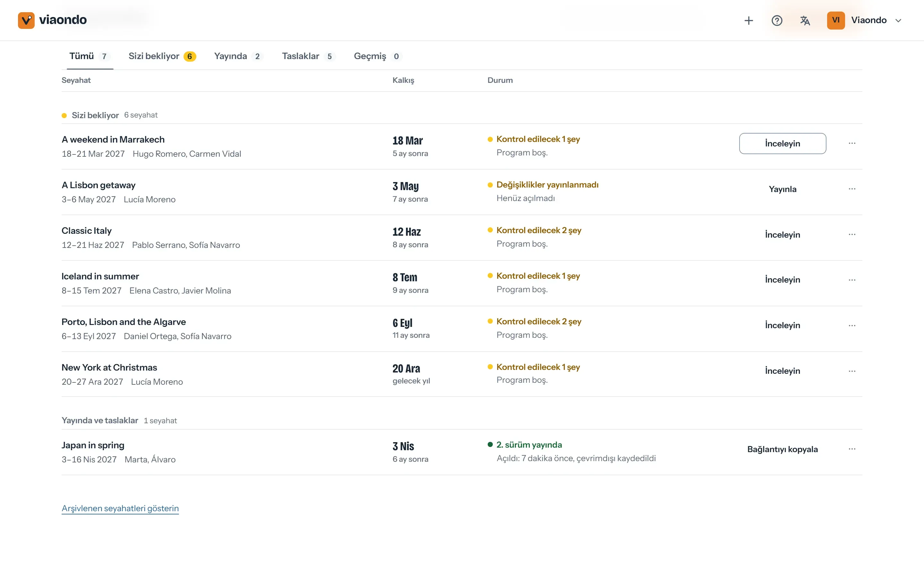This screenshot has width=924, height=578.
Task: Select the Tümü tab
Action: click(x=90, y=56)
